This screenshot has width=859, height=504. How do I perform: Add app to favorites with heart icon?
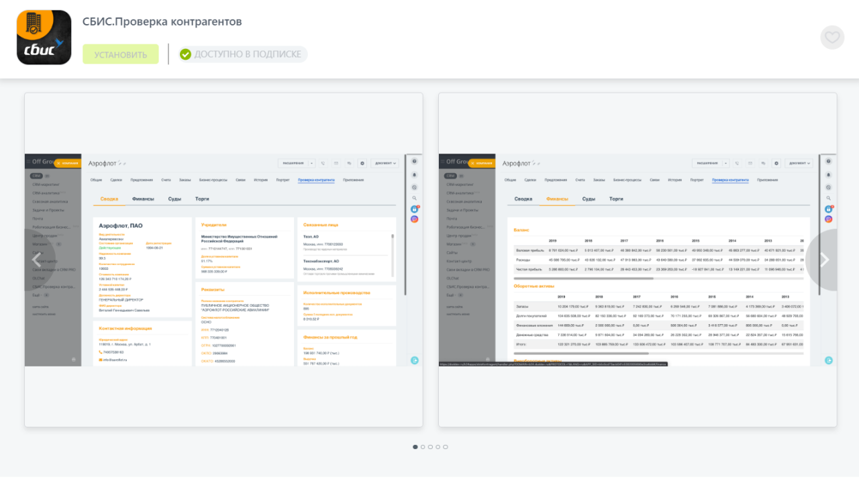832,38
